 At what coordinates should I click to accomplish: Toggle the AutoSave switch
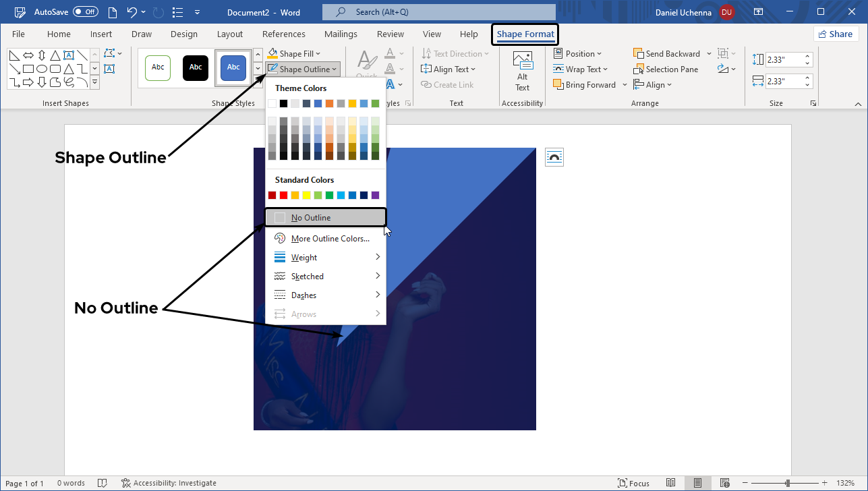(86, 12)
